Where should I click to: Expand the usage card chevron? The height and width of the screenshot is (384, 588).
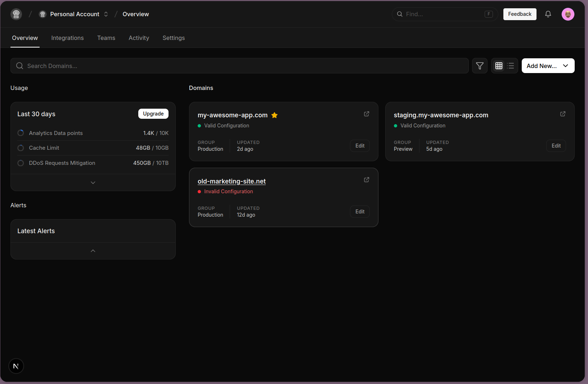(x=93, y=182)
